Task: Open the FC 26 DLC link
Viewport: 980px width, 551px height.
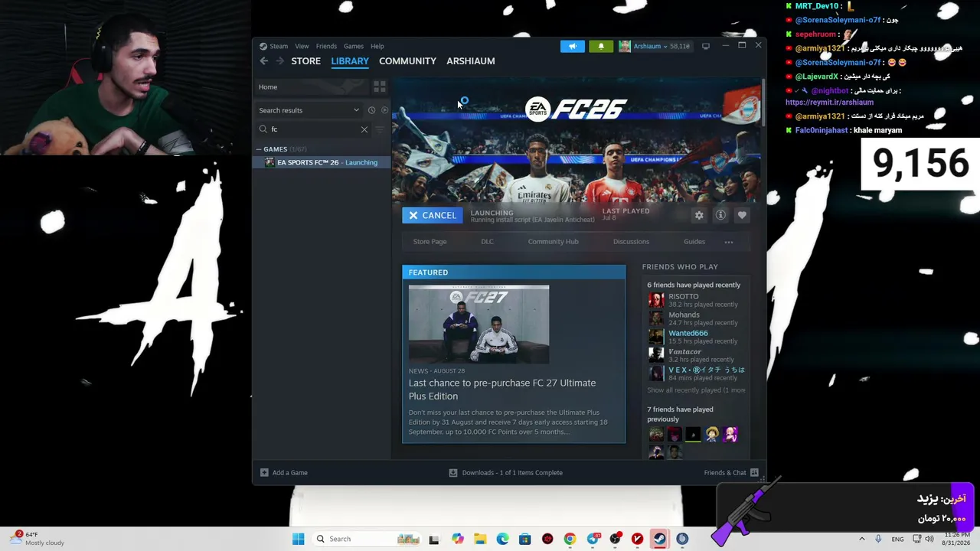Action: point(487,242)
